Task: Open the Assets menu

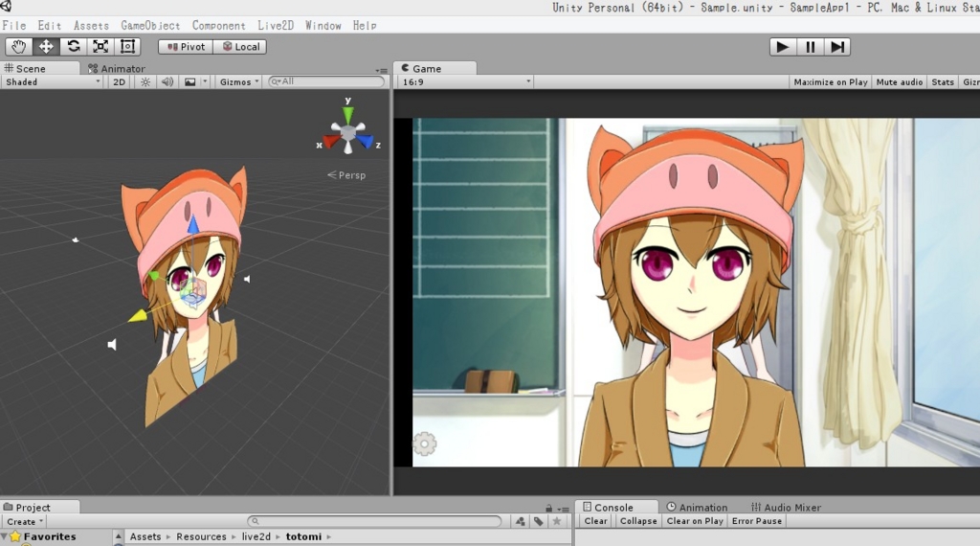Action: 91,26
